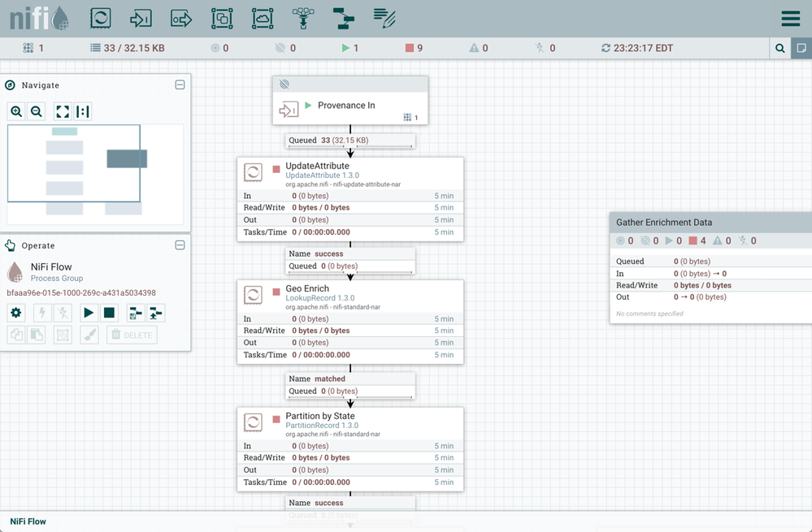Click the NiFi Flow breadcrumb link
Image resolution: width=812 pixels, height=532 pixels.
tap(28, 521)
